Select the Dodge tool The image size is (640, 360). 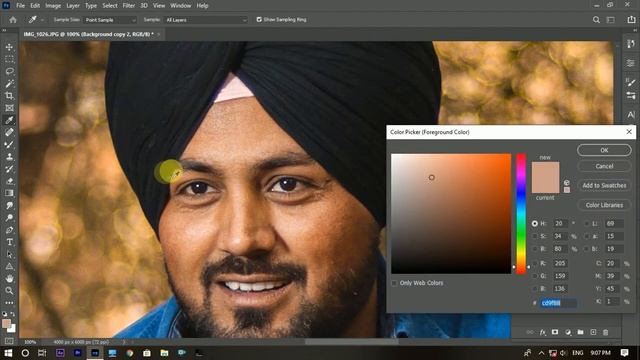pos(9,218)
